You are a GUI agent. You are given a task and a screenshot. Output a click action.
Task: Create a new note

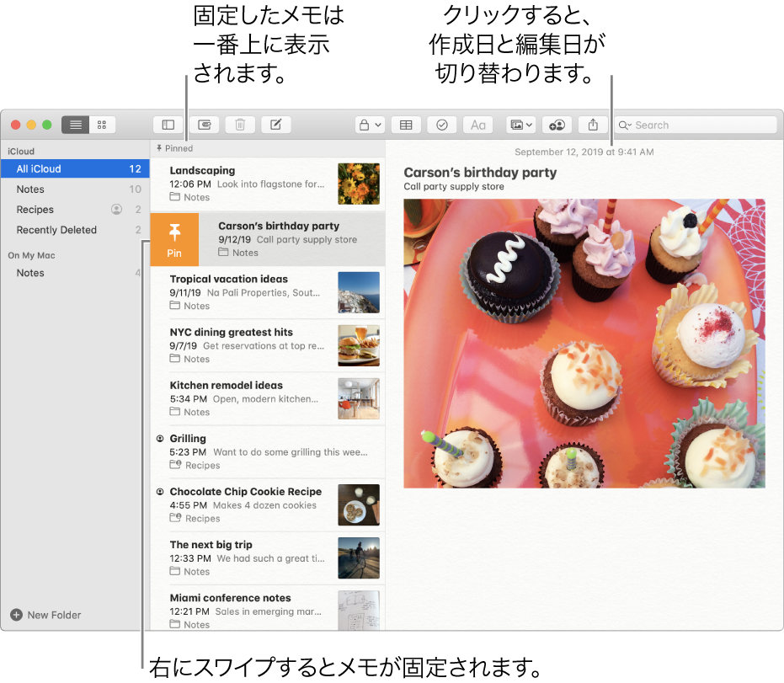tap(276, 125)
